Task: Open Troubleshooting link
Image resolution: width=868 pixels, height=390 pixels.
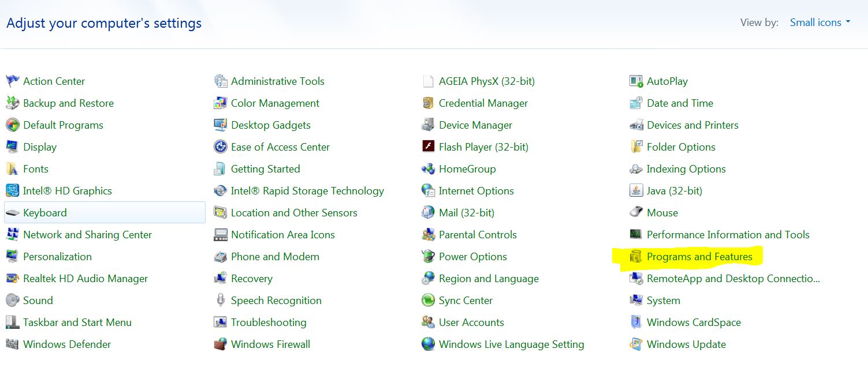Action: pos(269,322)
